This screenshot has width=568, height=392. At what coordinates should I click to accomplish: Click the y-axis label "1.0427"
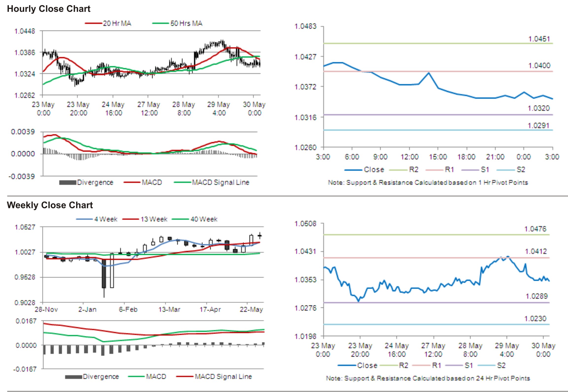coord(305,57)
